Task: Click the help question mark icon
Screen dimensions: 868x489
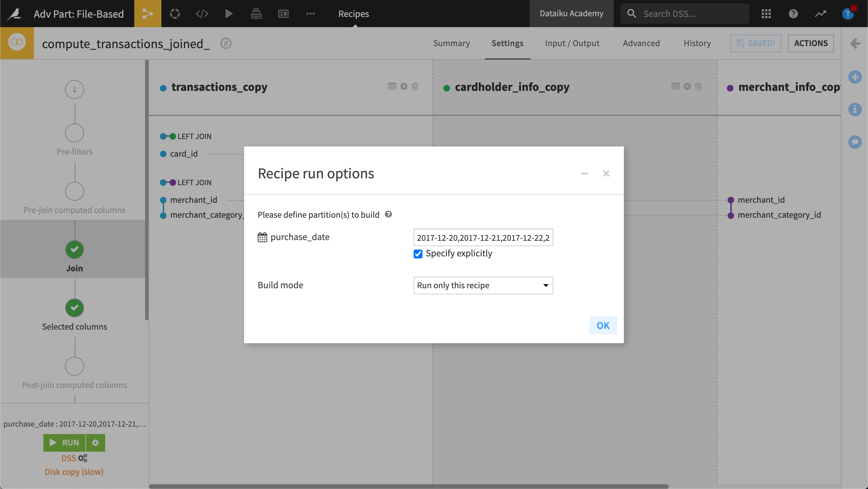Action: coord(388,214)
